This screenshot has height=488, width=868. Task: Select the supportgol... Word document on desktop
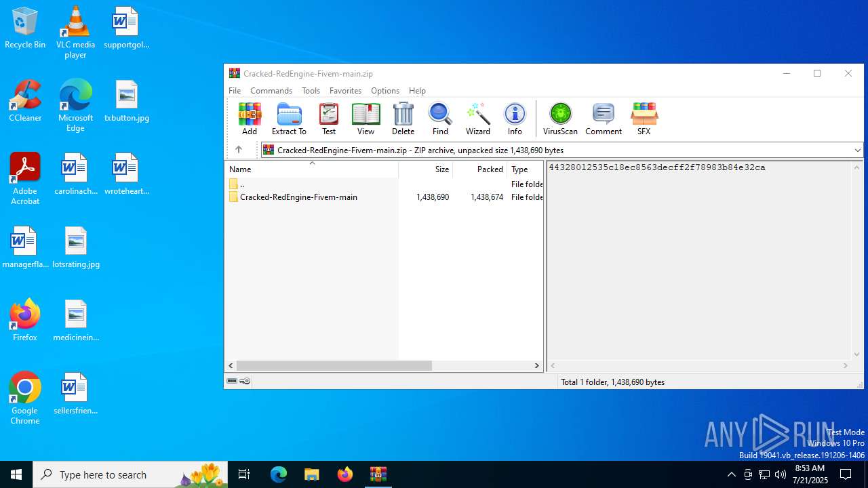pyautogui.click(x=126, y=28)
